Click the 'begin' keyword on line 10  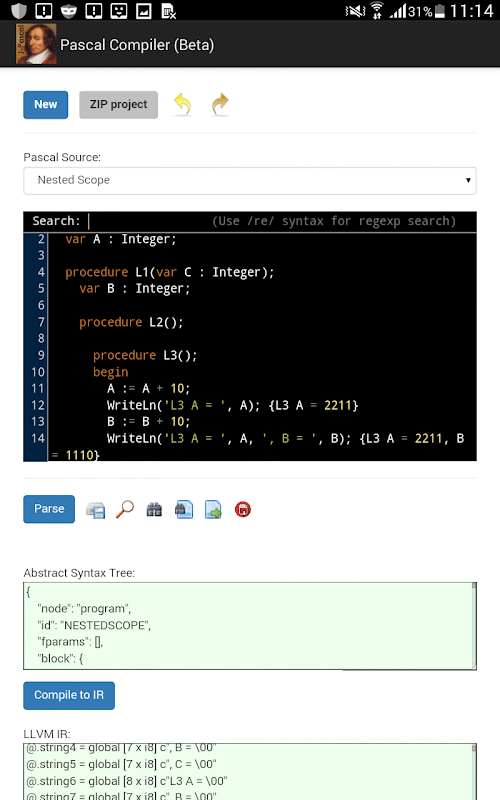coord(111,372)
